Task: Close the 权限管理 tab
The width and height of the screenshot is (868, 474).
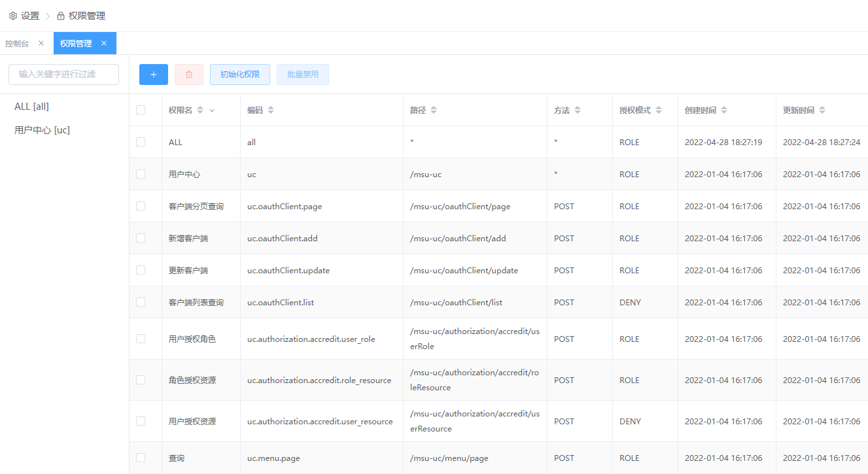Action: coord(104,43)
